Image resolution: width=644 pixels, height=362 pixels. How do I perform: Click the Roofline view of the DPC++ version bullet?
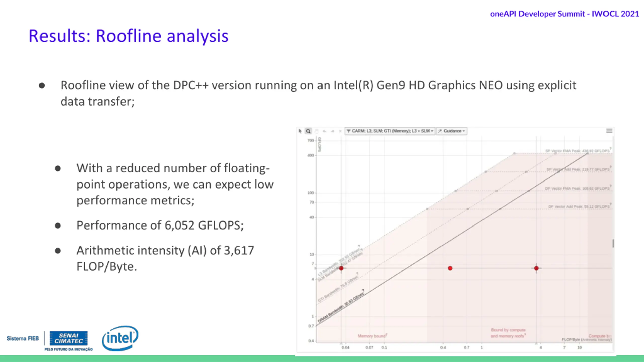318,93
